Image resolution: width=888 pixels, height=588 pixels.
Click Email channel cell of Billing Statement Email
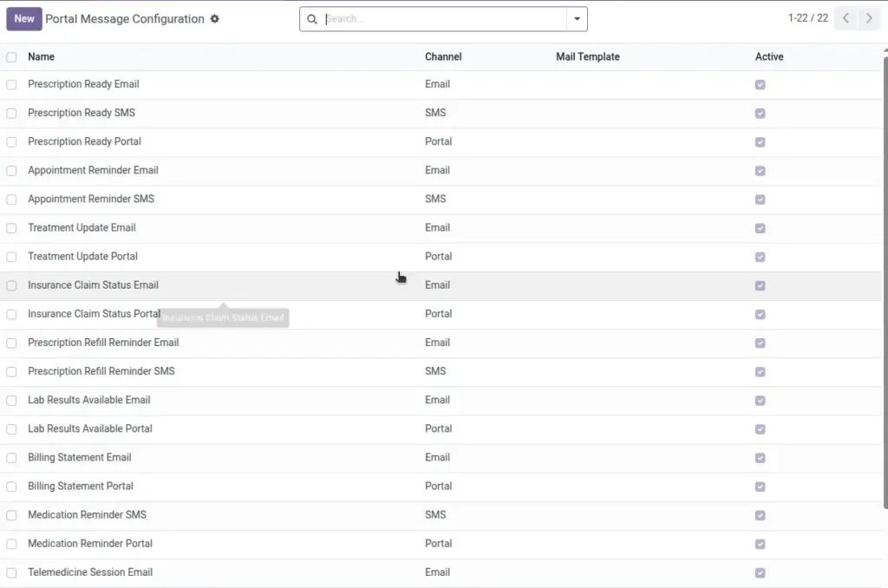437,457
